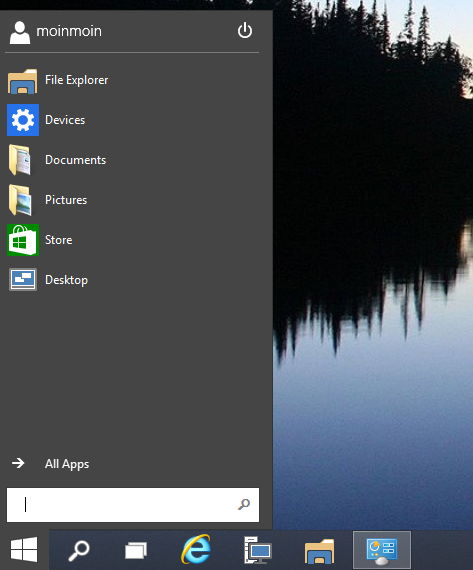Click the Windows Start button
This screenshot has height=570, width=473.
[24, 549]
